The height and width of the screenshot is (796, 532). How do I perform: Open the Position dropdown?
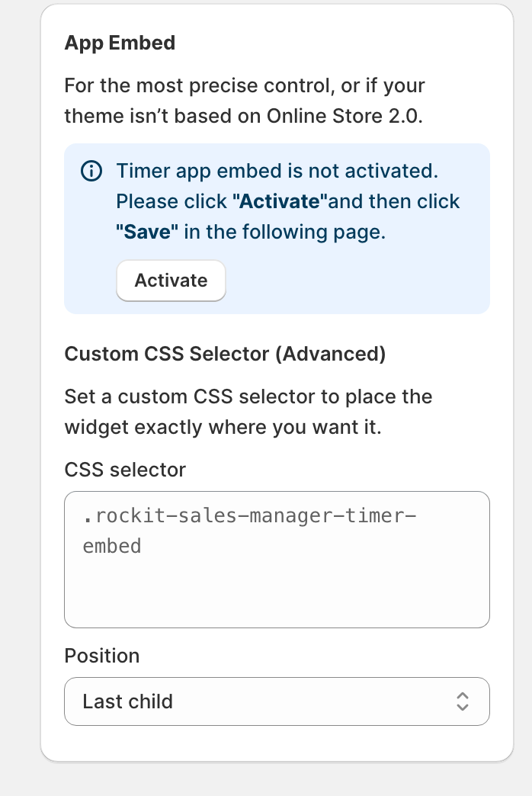click(x=277, y=701)
